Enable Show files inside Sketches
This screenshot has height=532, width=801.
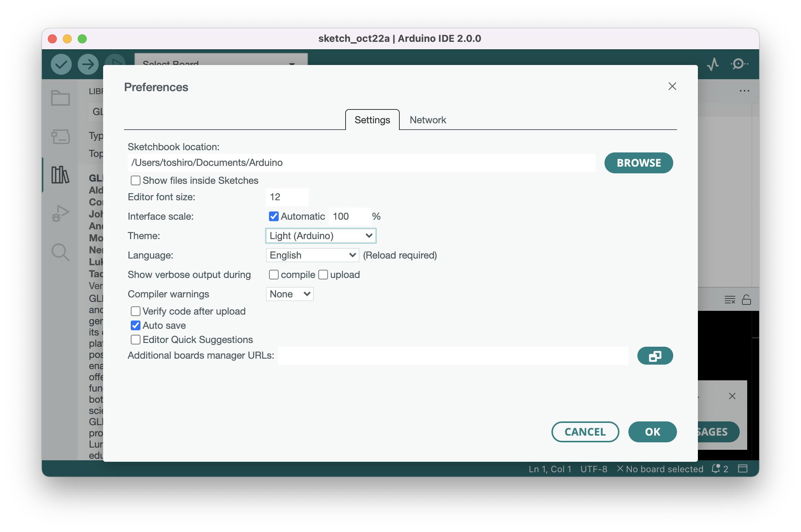136,180
